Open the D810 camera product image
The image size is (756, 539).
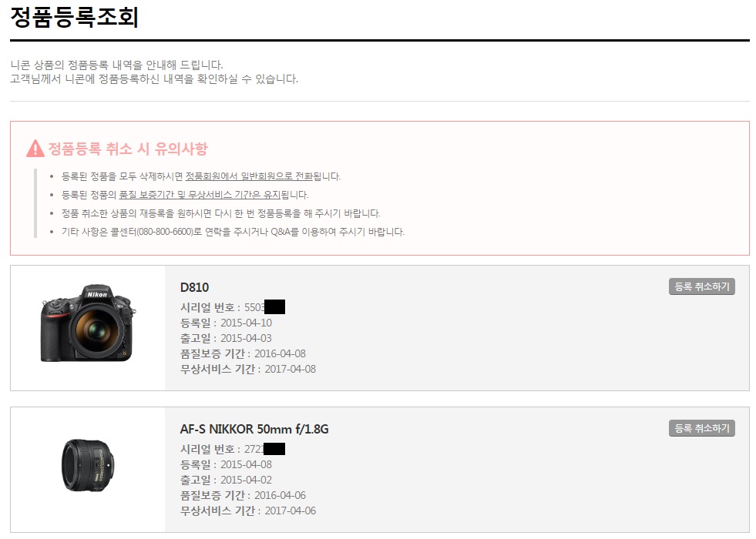click(88, 323)
